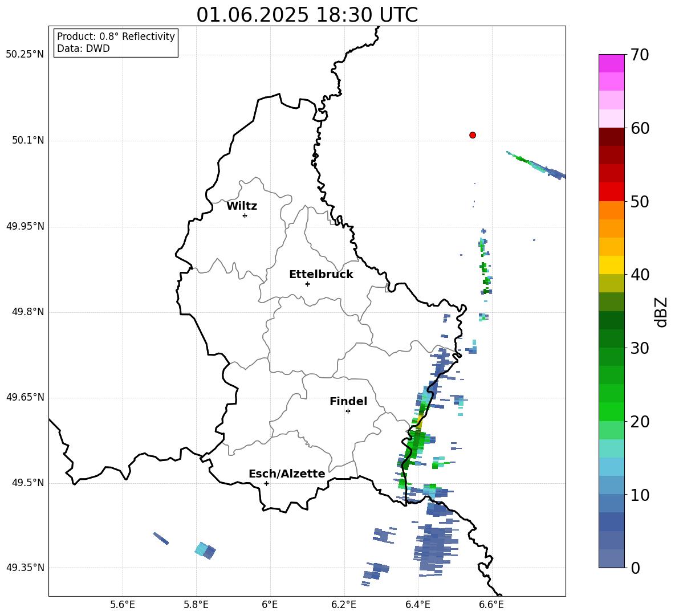Click the 49.8°N latitude label

[x=28, y=312]
